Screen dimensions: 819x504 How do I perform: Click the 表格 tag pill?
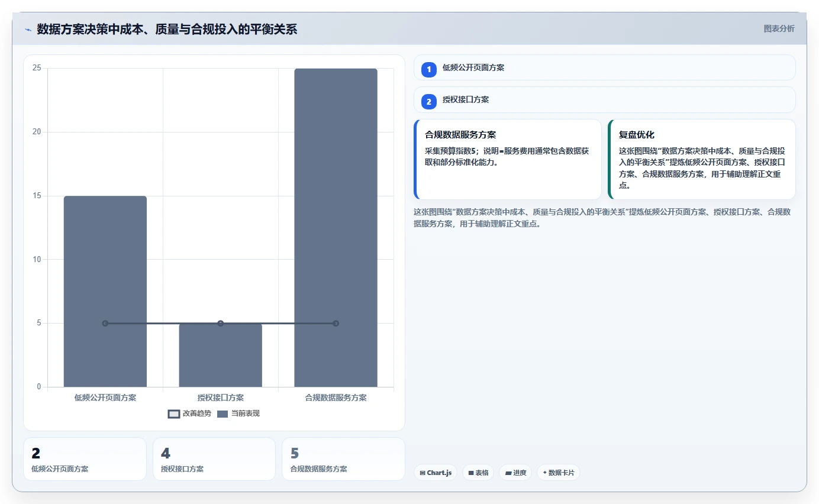point(478,473)
